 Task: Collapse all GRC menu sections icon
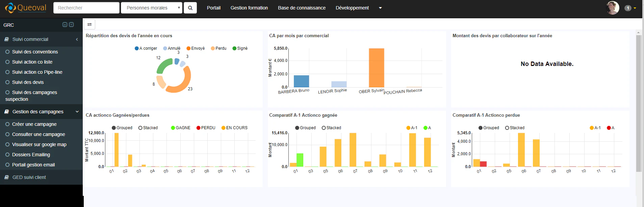point(65,25)
